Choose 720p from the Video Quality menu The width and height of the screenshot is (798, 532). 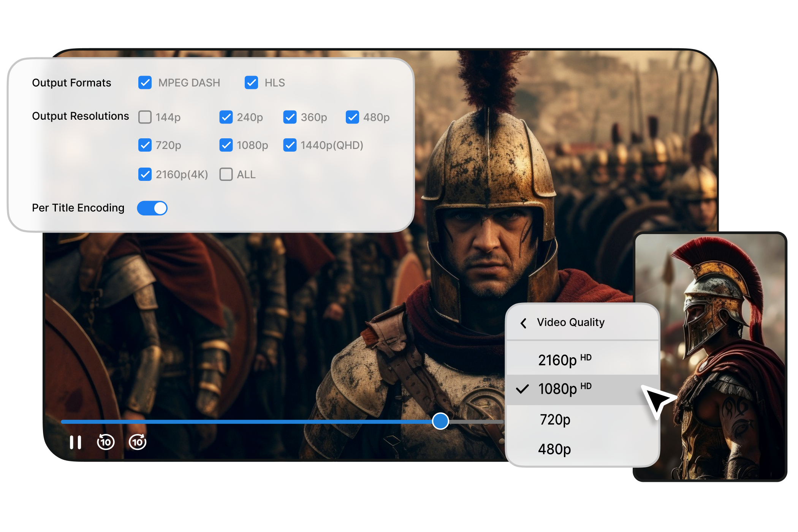pyautogui.click(x=555, y=420)
